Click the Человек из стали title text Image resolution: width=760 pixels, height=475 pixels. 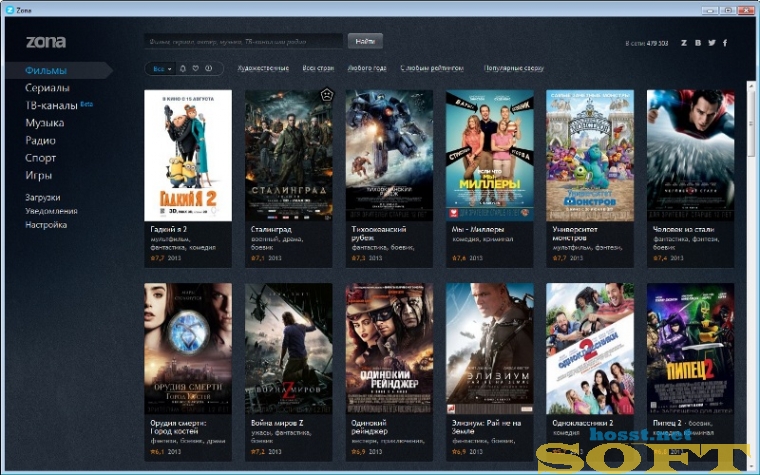683,229
